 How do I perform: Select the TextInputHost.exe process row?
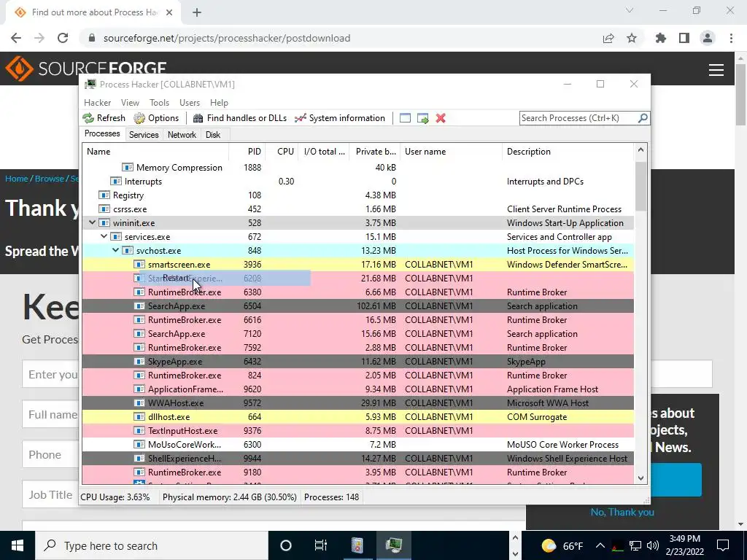[x=357, y=430]
